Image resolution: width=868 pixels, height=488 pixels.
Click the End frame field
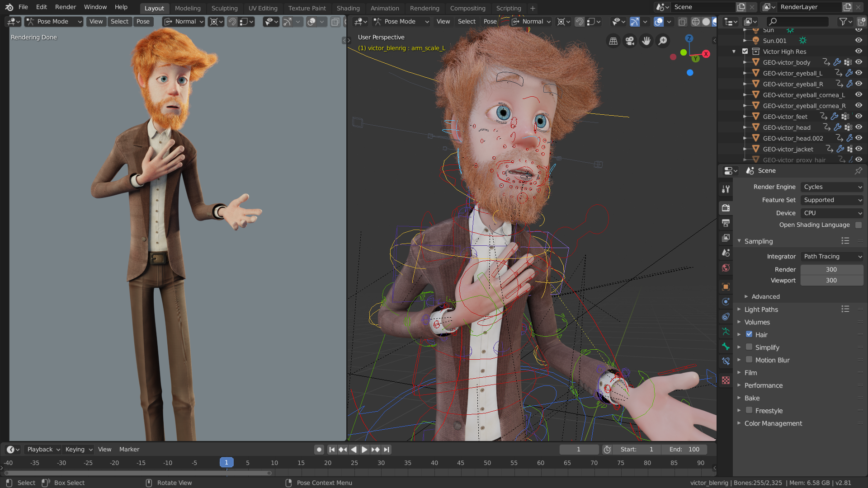click(x=684, y=450)
